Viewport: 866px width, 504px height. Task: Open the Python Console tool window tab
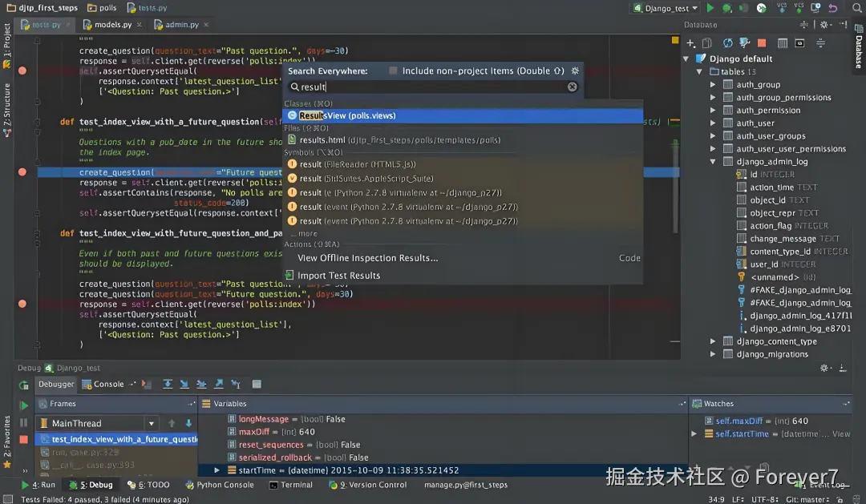point(220,485)
